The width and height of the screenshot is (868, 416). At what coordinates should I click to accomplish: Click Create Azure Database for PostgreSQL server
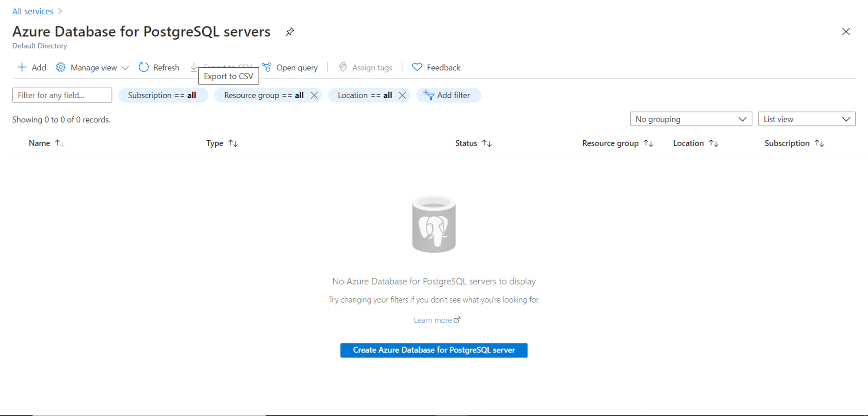(x=434, y=350)
